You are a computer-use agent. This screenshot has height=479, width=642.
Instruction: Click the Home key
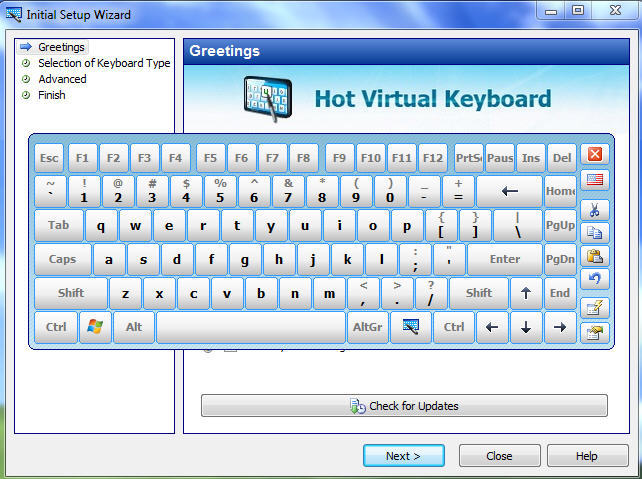coord(560,191)
